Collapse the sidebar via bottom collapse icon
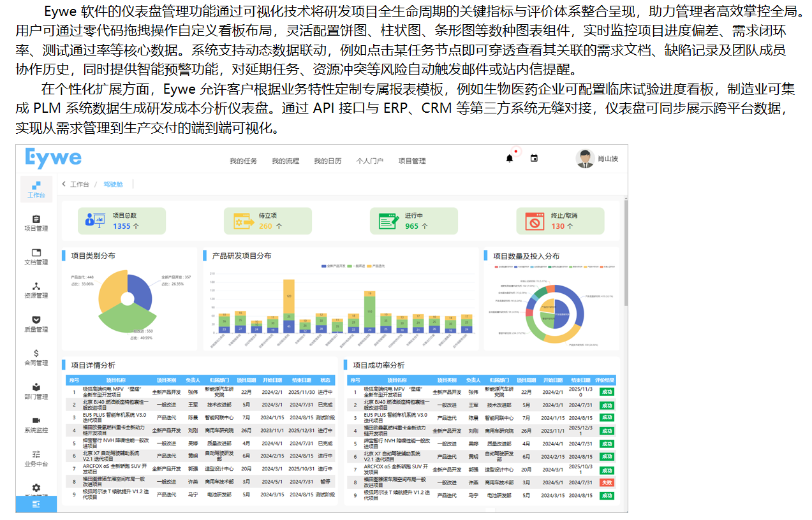Viewport: 812px width, 520px height. (36, 503)
